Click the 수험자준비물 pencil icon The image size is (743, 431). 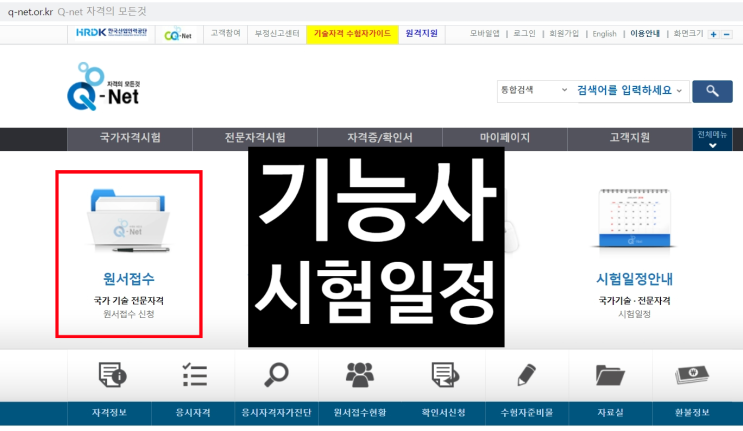click(527, 375)
